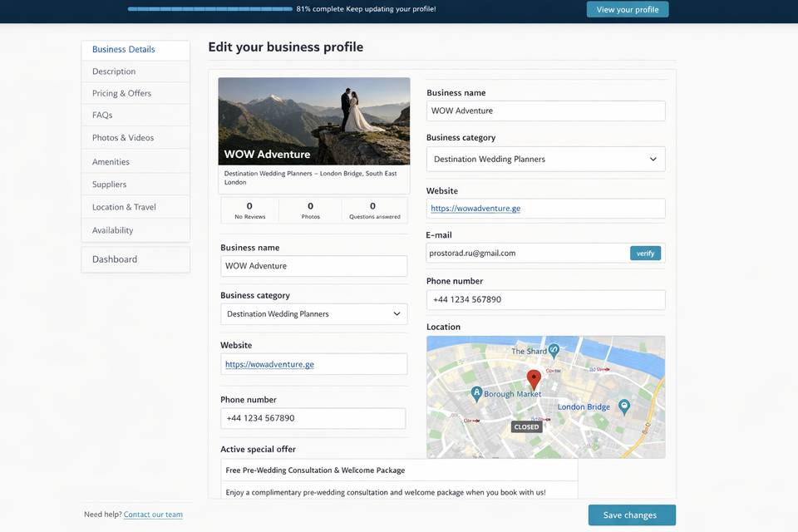Click the red location pin on map
The height and width of the screenshot is (532, 798).
(534, 380)
